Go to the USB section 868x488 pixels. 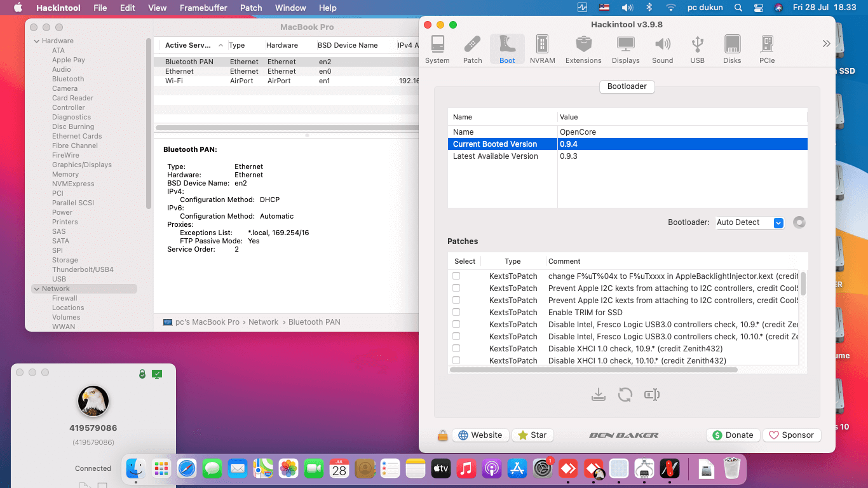tap(697, 50)
